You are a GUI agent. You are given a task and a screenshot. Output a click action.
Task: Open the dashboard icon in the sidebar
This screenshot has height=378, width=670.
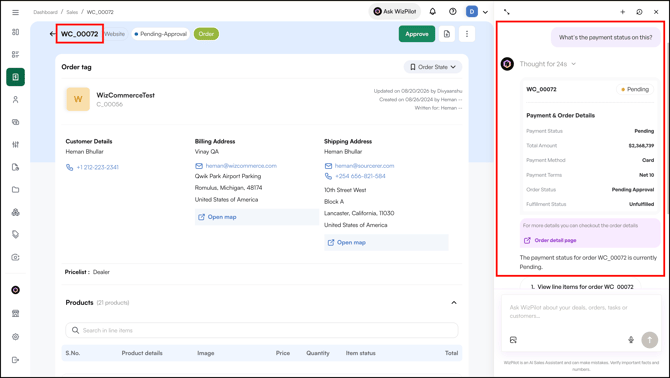pos(15,32)
